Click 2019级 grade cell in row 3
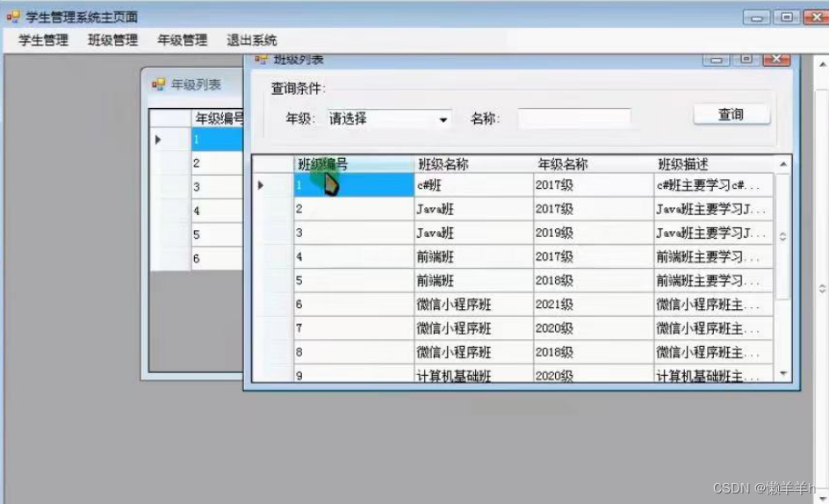This screenshot has height=504, width=829. coord(594,233)
